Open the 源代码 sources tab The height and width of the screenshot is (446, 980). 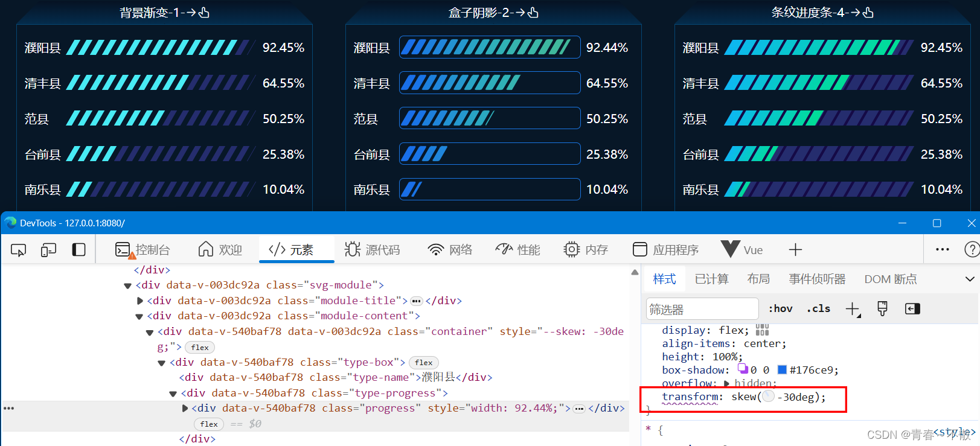point(372,250)
